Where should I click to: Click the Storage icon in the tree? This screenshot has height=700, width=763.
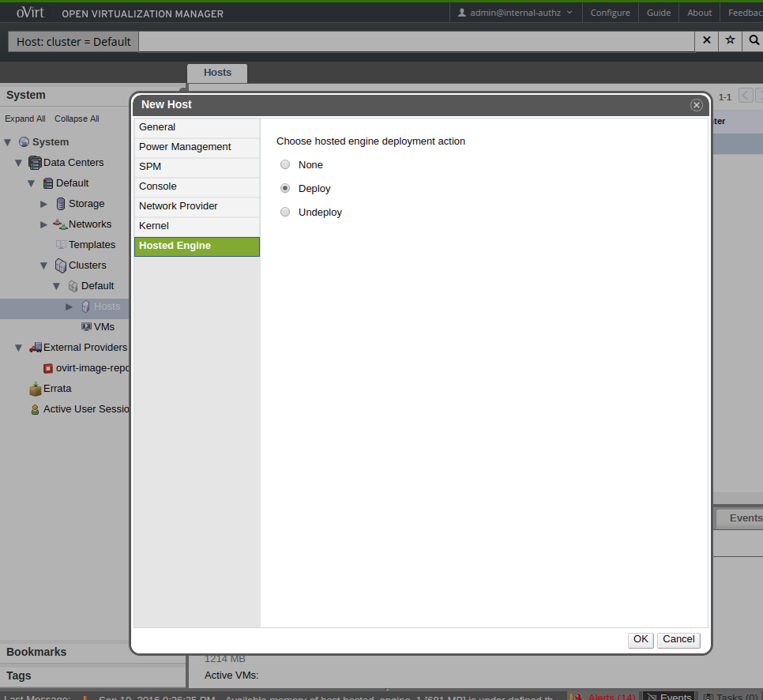point(61,204)
